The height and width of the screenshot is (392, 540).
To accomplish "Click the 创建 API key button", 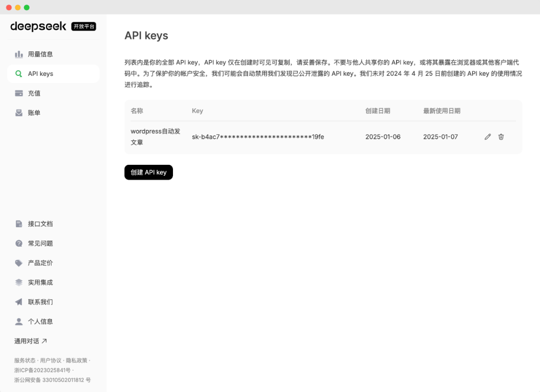I will 148,172.
